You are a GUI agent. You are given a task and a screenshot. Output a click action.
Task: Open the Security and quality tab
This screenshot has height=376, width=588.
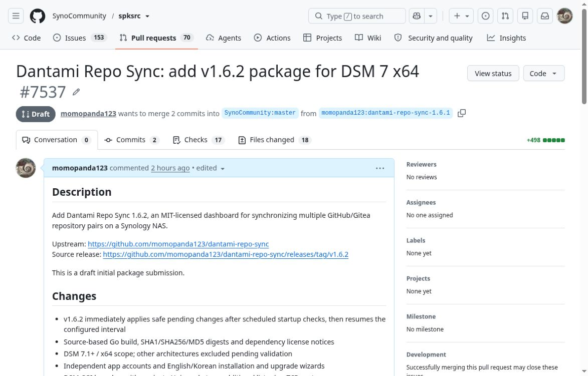(434, 38)
